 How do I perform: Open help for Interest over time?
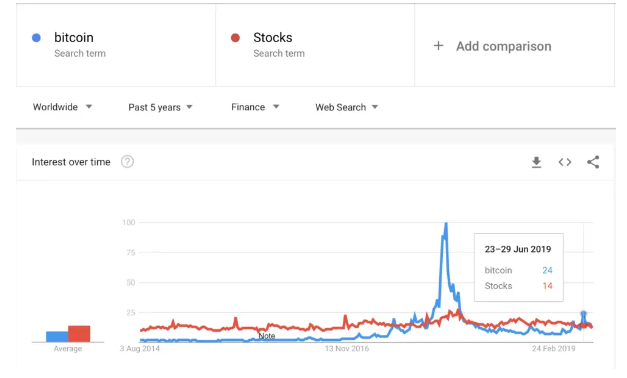[128, 162]
